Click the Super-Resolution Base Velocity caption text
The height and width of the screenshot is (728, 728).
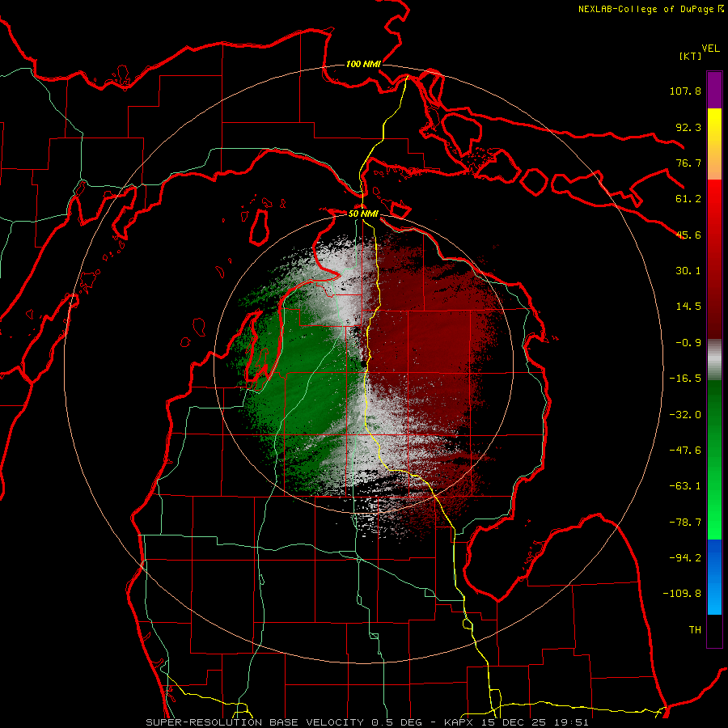coord(366,722)
